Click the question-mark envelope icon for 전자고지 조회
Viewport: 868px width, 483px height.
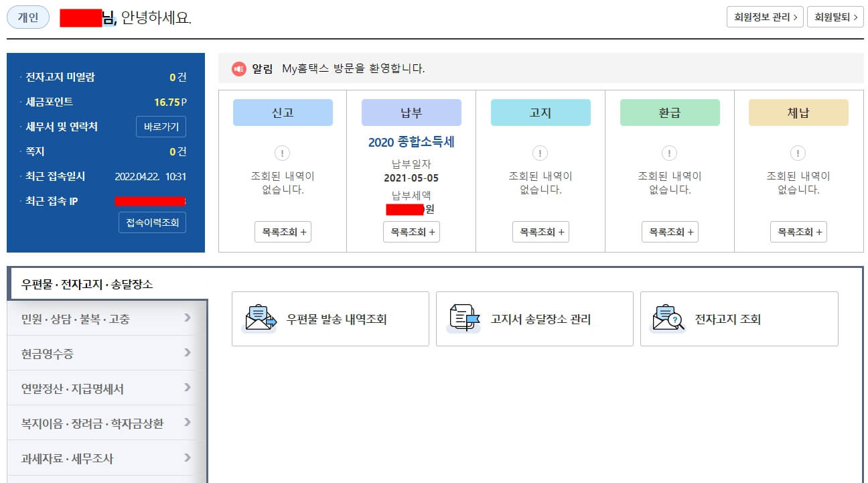coord(666,319)
